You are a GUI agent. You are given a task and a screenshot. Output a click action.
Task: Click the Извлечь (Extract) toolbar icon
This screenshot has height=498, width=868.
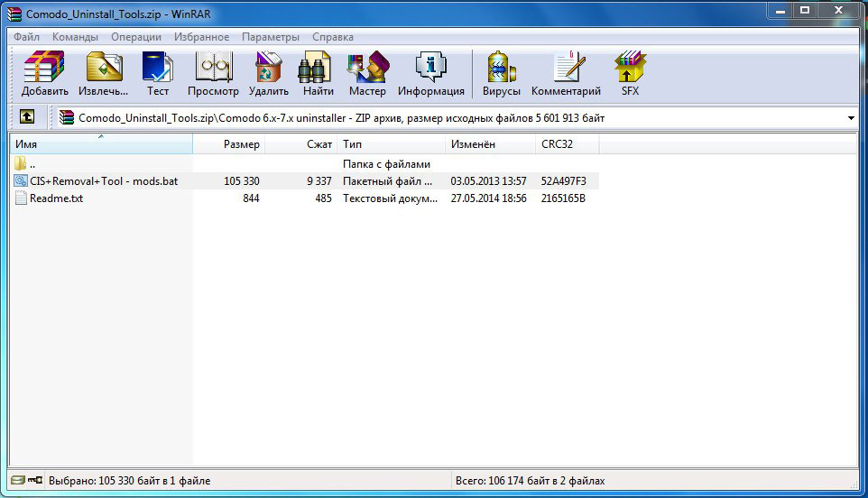103,74
